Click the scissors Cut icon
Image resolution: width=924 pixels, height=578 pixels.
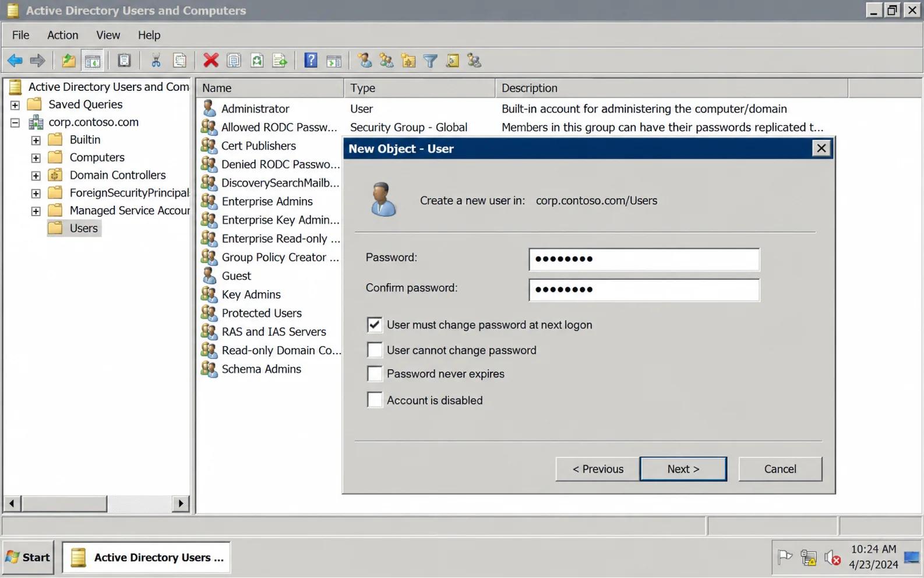156,61
